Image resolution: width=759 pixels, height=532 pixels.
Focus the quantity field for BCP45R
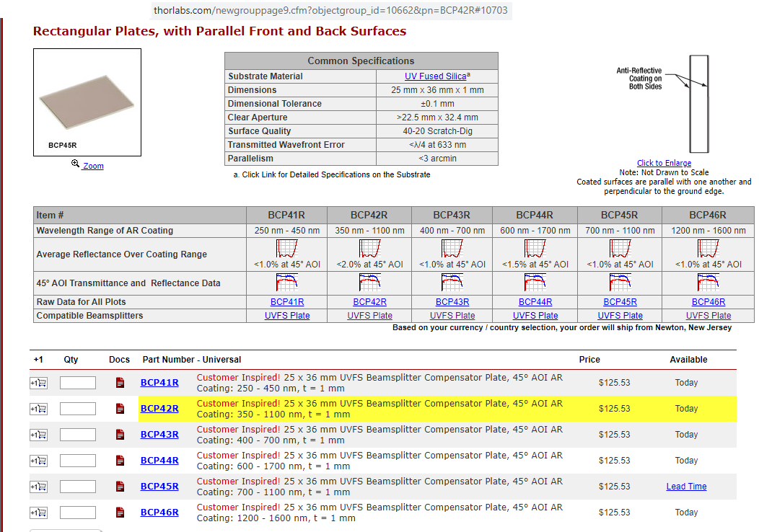coord(78,487)
